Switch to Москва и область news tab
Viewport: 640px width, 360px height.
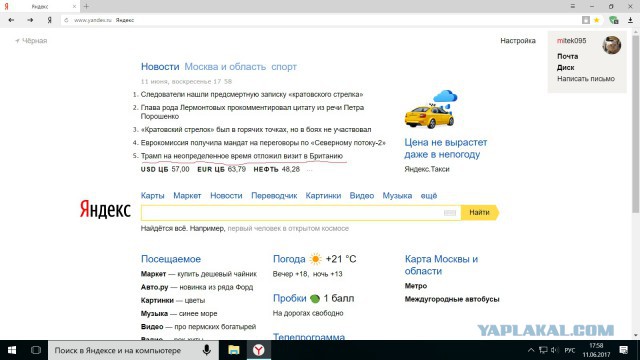click(225, 67)
